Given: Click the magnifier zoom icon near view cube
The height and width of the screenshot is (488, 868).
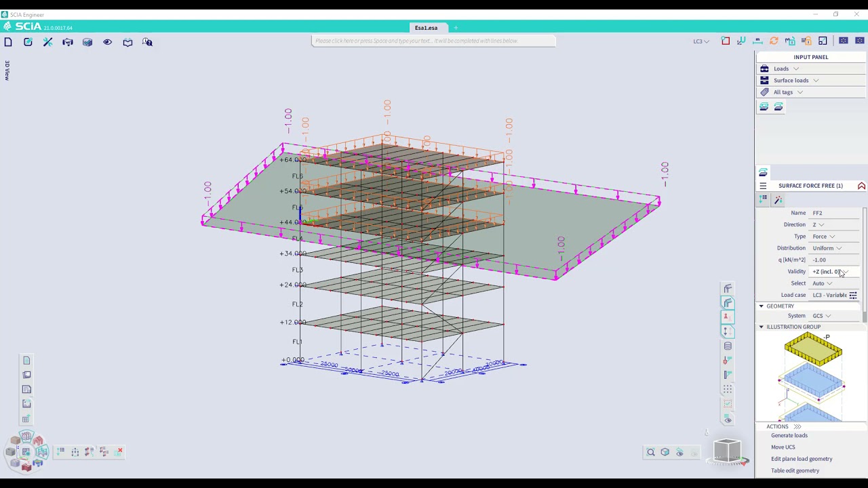Looking at the screenshot, I should (x=650, y=452).
